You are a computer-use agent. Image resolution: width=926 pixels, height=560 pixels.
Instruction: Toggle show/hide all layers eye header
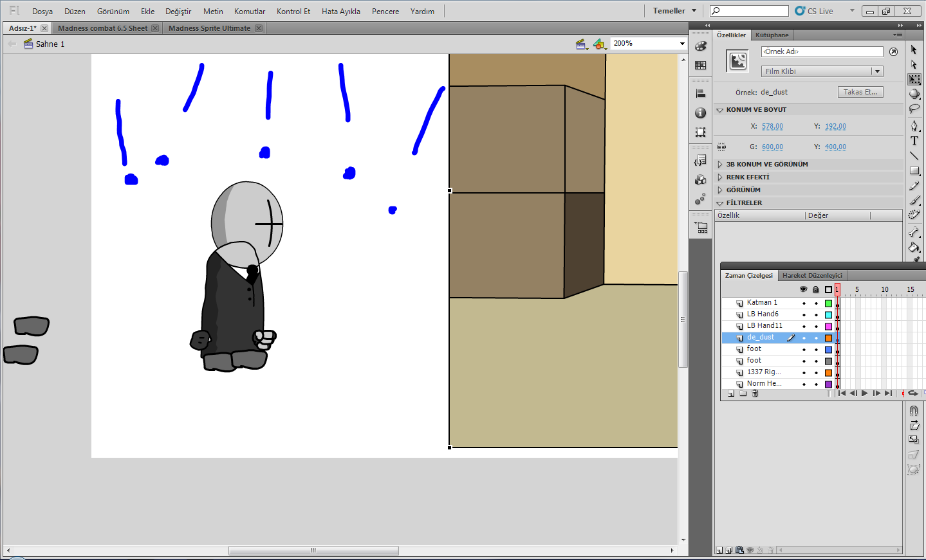[803, 289]
